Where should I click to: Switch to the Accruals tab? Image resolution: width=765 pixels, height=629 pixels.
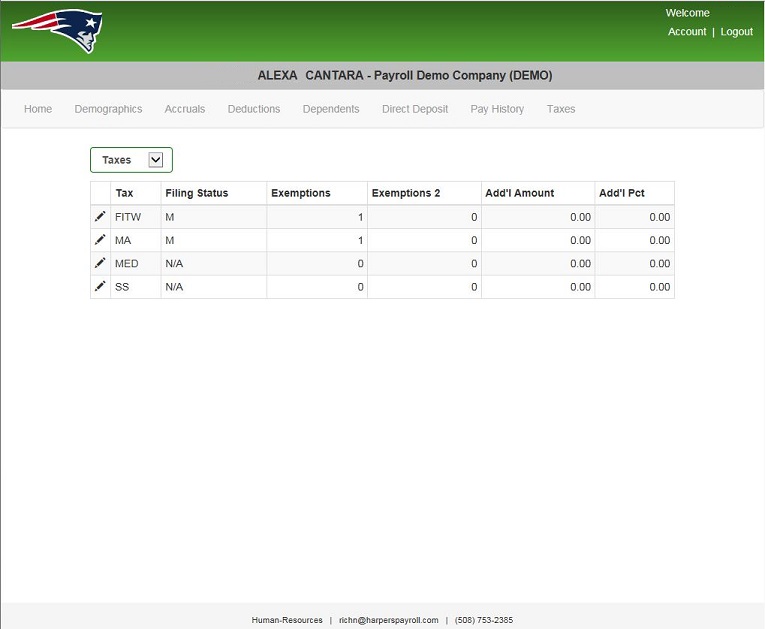point(185,109)
